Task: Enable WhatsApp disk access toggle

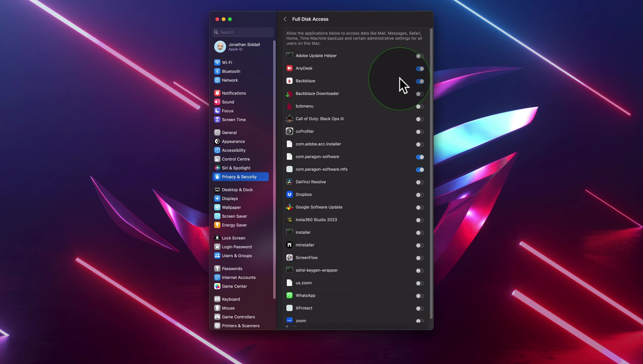Action: point(420,296)
